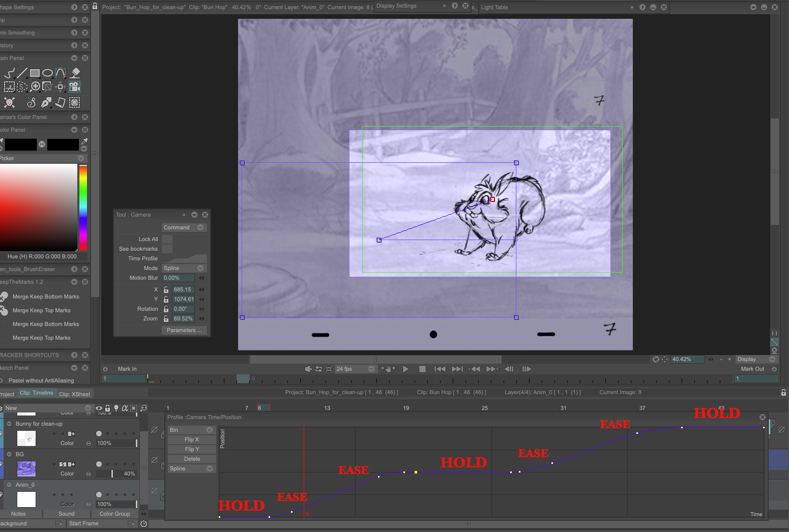Open the Command dropdown in Camera tool
This screenshot has width=789, height=532.
184,227
